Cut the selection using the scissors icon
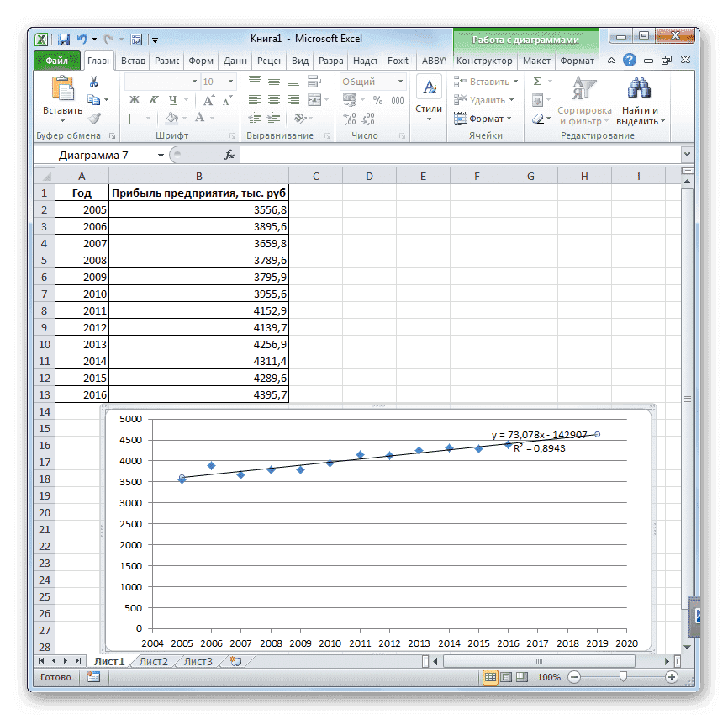The image size is (728, 720). click(x=93, y=82)
